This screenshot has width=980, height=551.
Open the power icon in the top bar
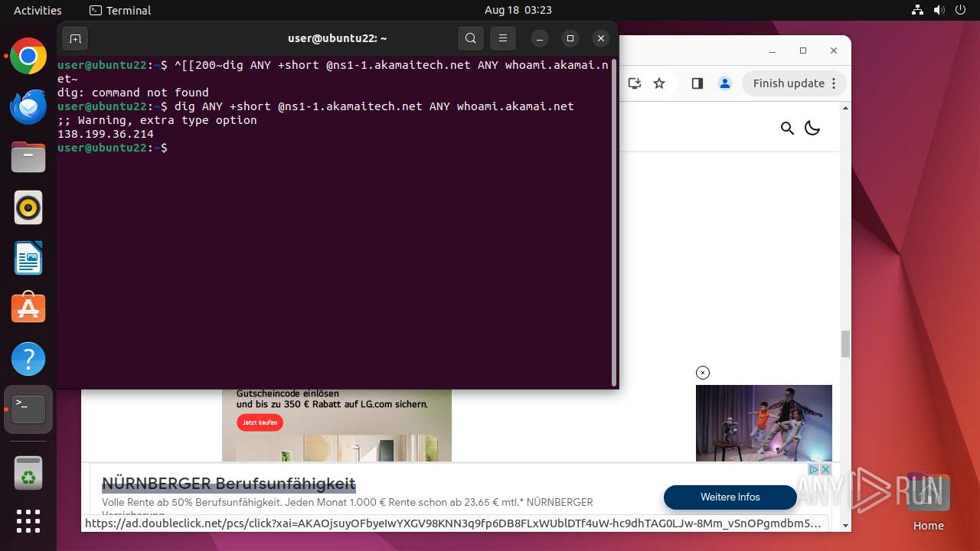(x=960, y=10)
